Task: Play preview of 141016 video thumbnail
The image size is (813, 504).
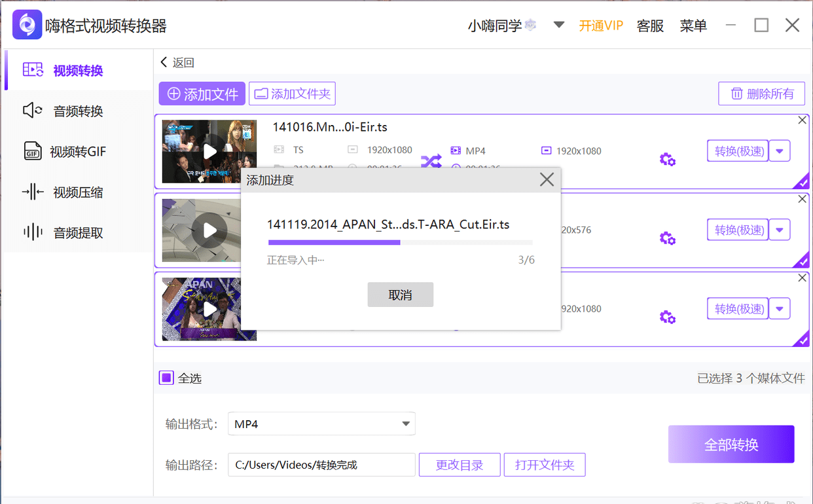Action: (x=209, y=151)
